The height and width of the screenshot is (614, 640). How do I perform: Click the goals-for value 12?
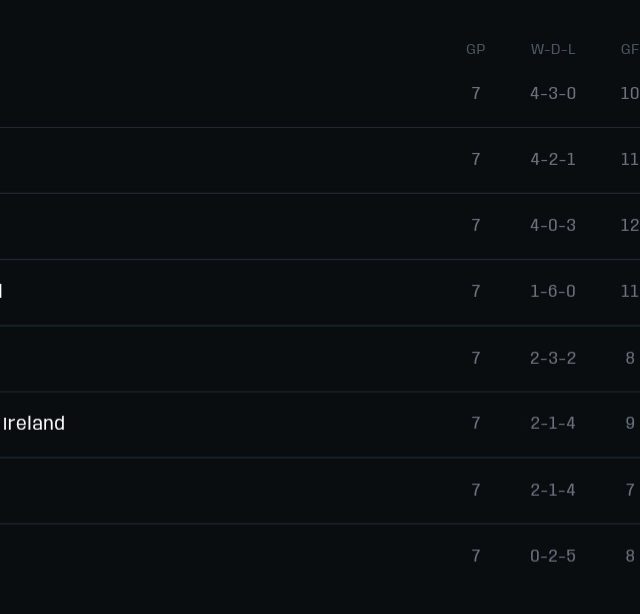tap(629, 225)
